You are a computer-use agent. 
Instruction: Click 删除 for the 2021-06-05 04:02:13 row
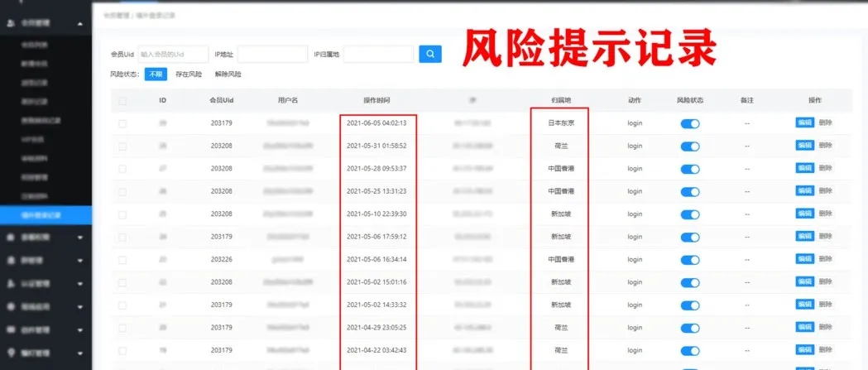coord(825,123)
